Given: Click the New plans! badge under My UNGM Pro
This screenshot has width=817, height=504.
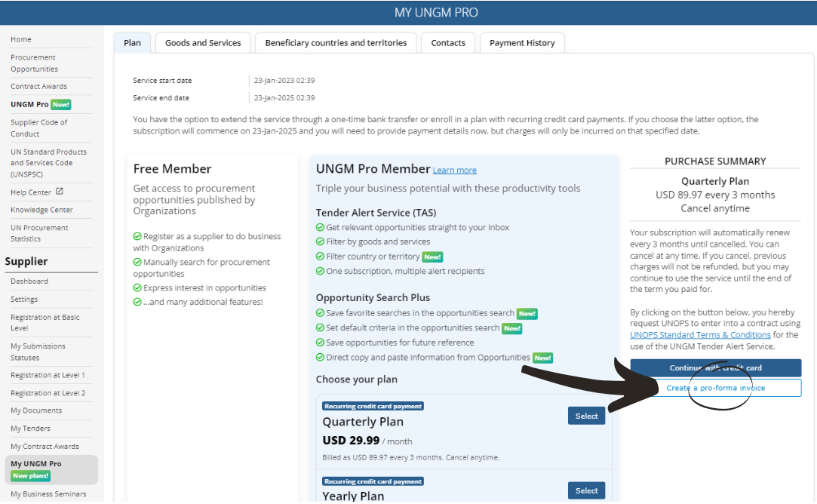Looking at the screenshot, I should click(29, 475).
